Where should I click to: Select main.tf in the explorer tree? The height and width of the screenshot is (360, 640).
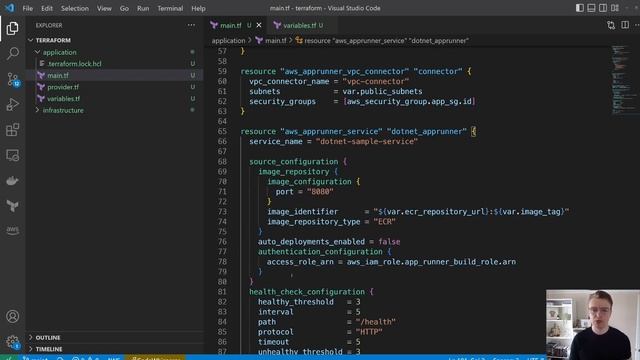coord(58,76)
